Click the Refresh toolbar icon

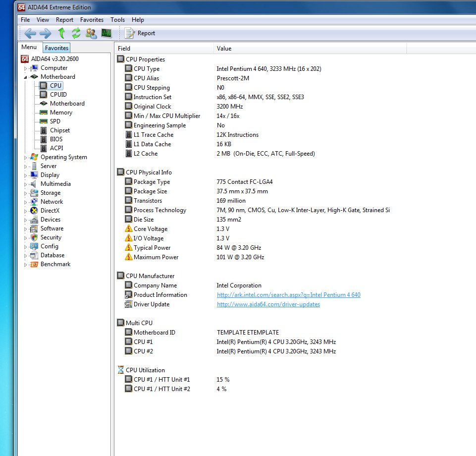point(76,33)
